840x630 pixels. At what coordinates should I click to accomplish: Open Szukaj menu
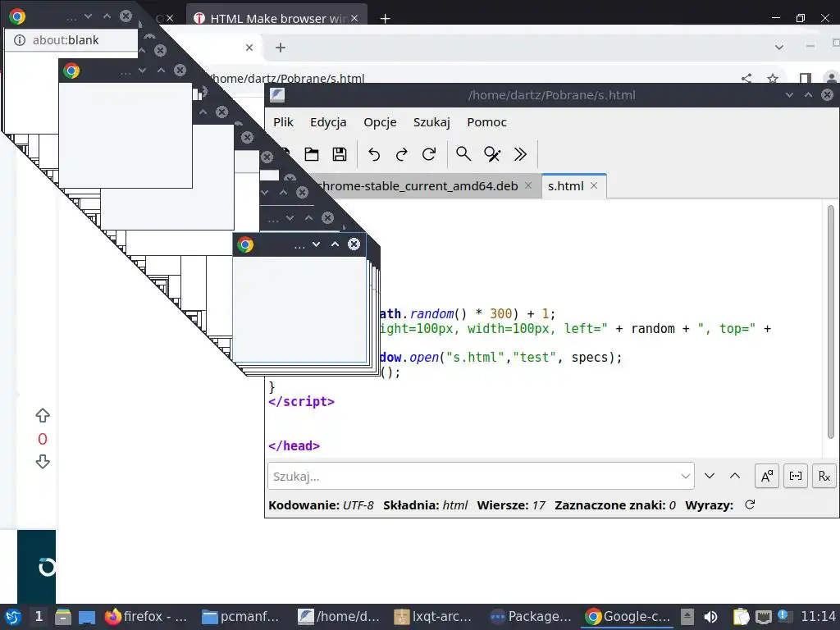[431, 122]
